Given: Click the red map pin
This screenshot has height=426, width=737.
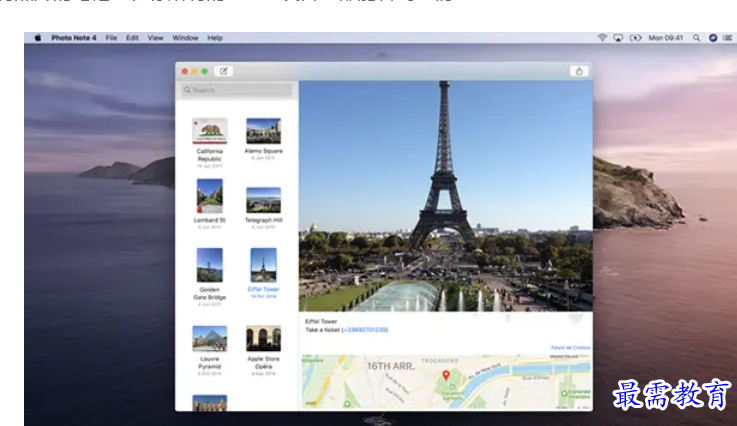Looking at the screenshot, I should coord(446,375).
